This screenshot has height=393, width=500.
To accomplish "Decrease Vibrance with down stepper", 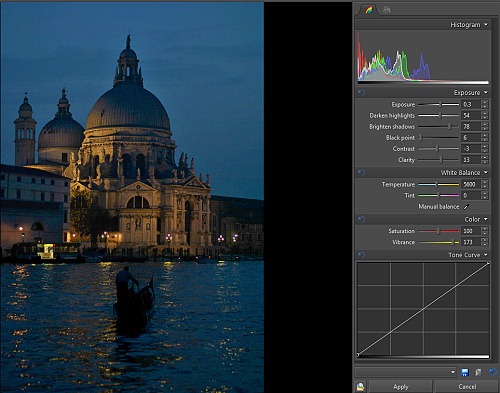I will [x=485, y=244].
